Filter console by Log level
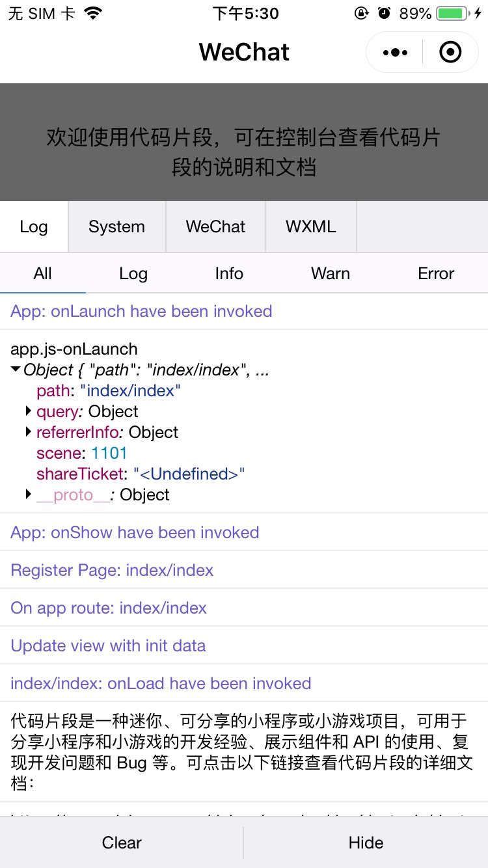 tap(133, 273)
